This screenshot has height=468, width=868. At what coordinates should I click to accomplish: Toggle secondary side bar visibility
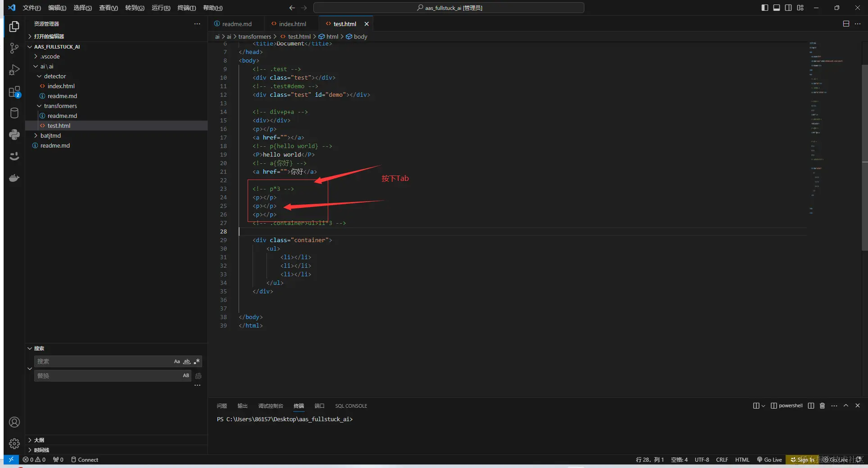(788, 8)
